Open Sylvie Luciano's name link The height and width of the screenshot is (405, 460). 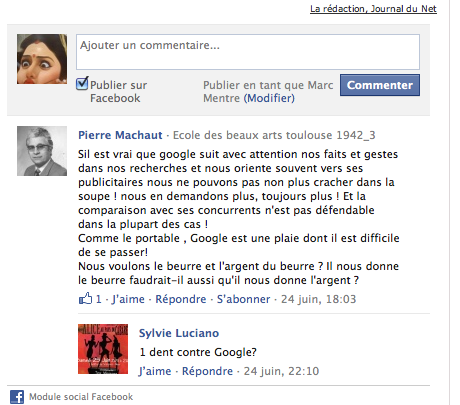coord(179,333)
